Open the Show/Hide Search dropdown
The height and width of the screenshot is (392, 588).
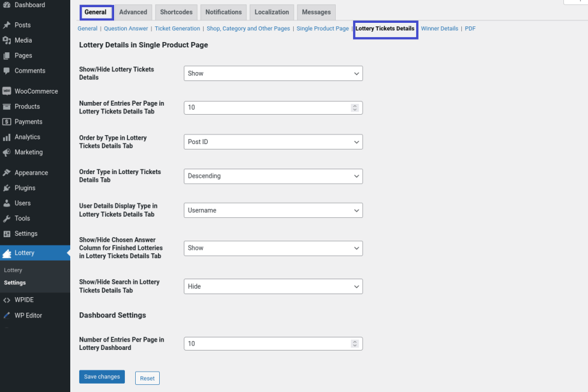pos(273,286)
